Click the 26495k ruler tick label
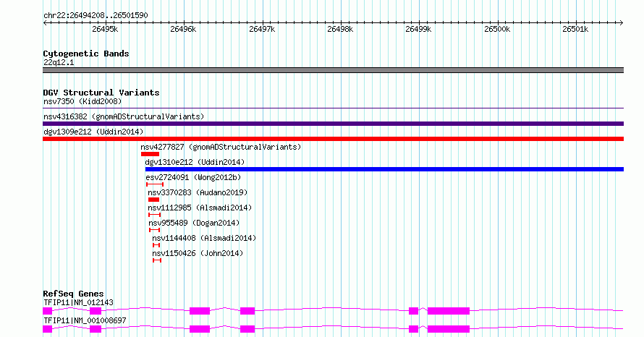Screen dimensions: 644x337 (x=105, y=29)
